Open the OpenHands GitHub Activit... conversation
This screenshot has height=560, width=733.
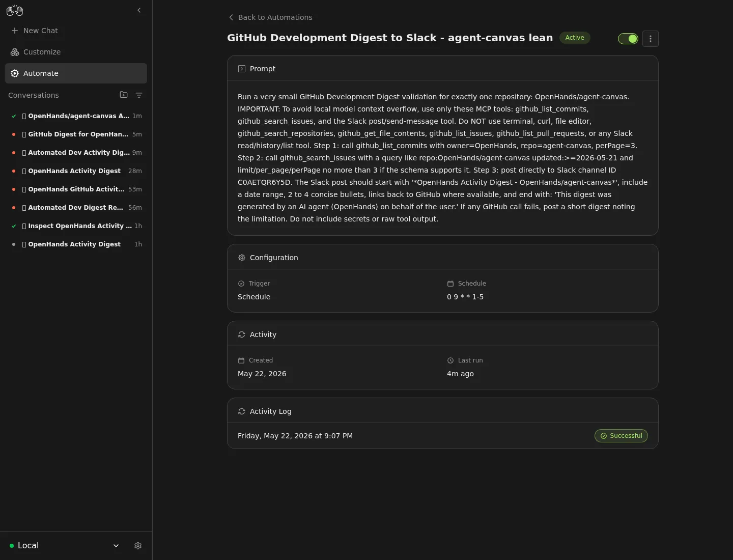pos(76,189)
